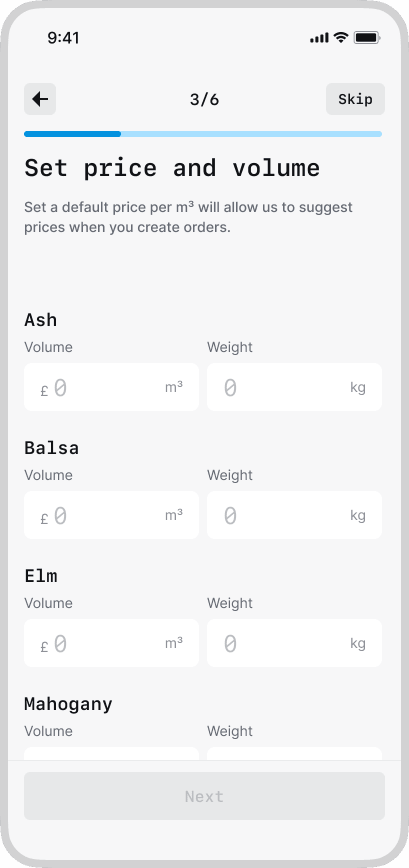Tap the Elm weight kg field
Viewport: 409px width, 868px height.
285,643
